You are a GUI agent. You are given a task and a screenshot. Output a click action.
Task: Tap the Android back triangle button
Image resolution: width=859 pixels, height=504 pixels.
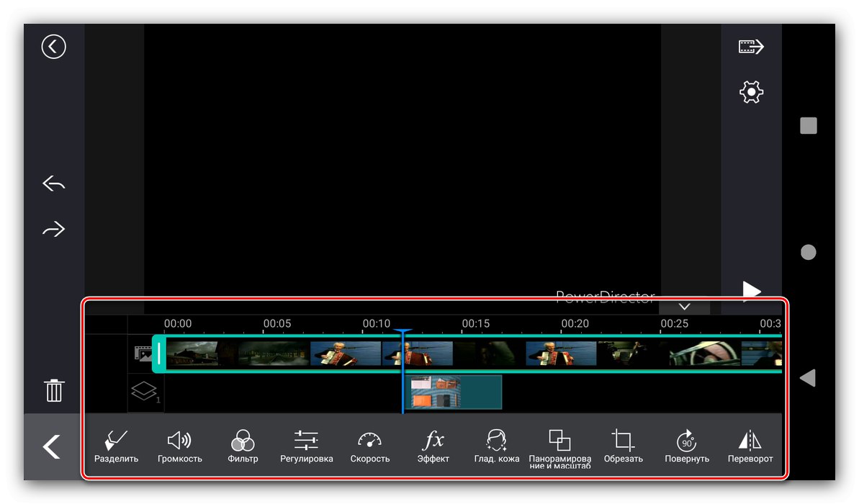pos(807,378)
